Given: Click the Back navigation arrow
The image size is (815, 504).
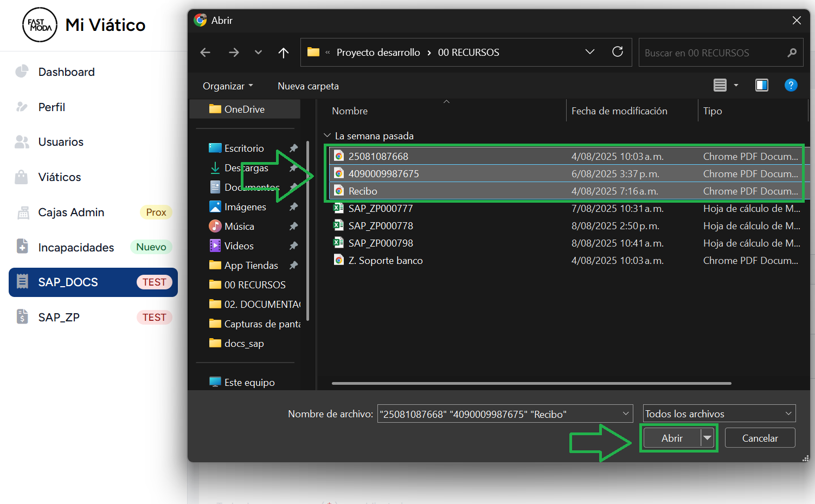Looking at the screenshot, I should point(205,53).
